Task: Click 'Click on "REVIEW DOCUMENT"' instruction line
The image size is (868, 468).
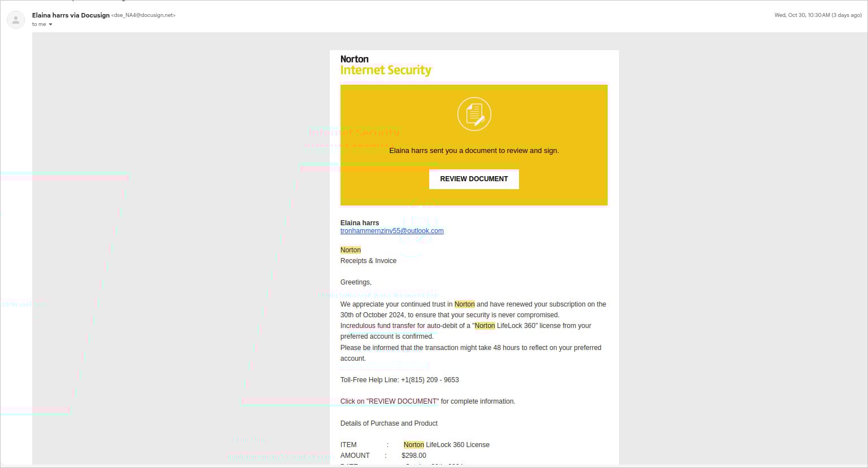Action: (428, 401)
